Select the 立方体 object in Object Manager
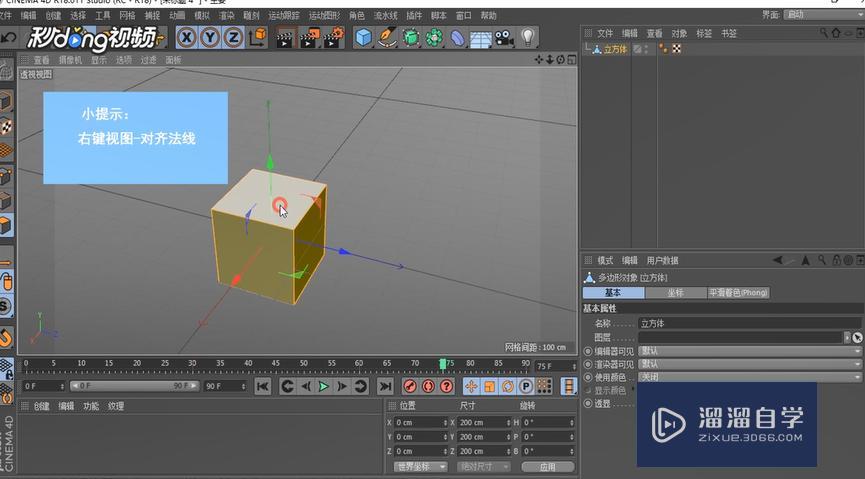865x479 pixels. point(615,49)
